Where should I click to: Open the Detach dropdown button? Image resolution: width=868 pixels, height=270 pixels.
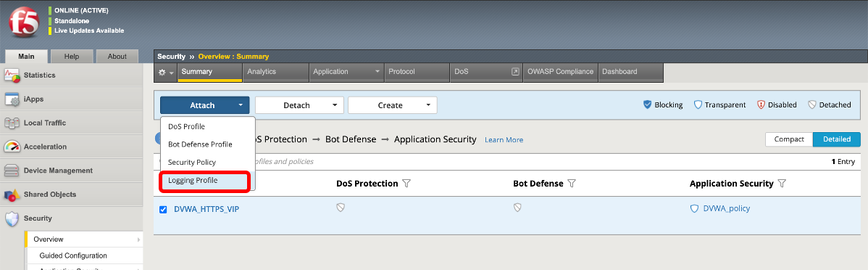pos(299,105)
